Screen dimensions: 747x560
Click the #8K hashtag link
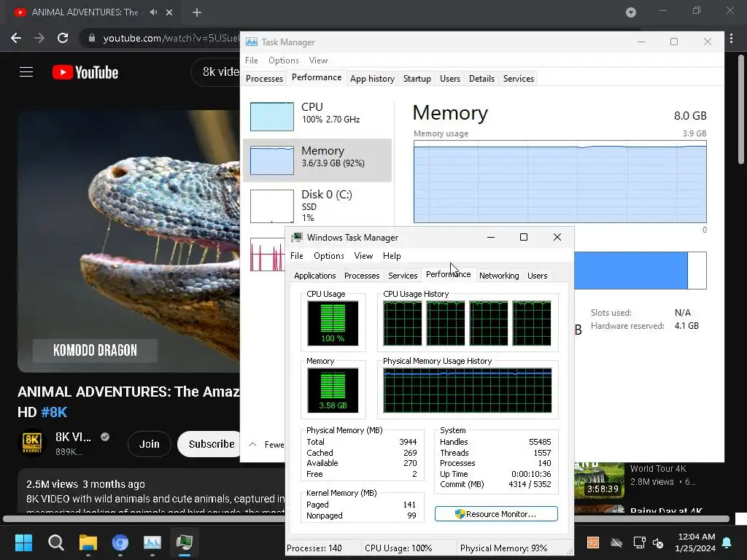(x=54, y=412)
